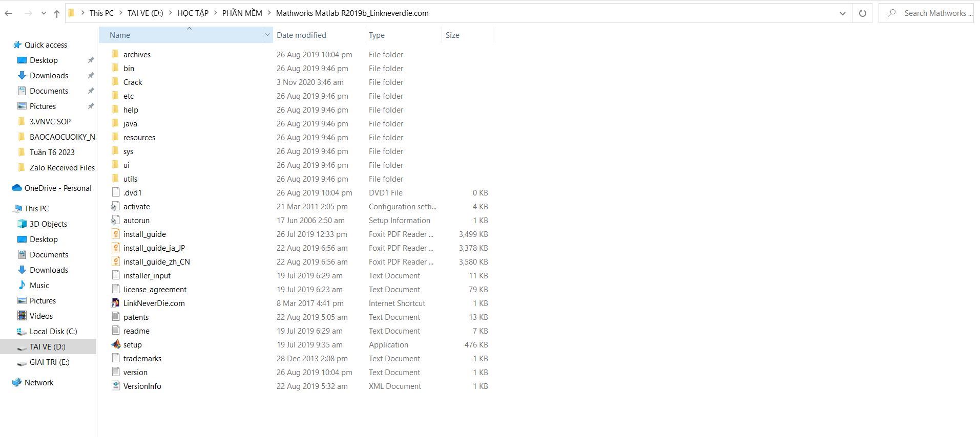The image size is (980, 437).
Task: Sort files by the Size column header
Action: 452,35
